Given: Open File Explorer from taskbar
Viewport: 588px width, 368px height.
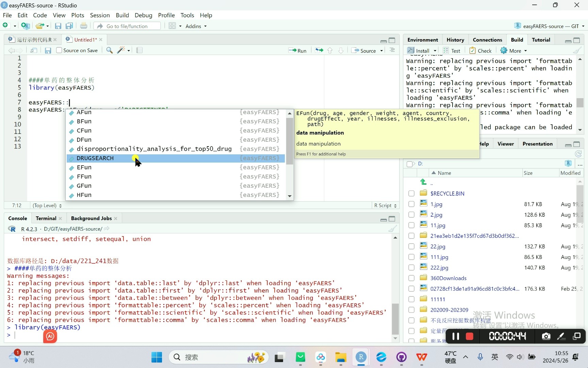Looking at the screenshot, I should 341,357.
